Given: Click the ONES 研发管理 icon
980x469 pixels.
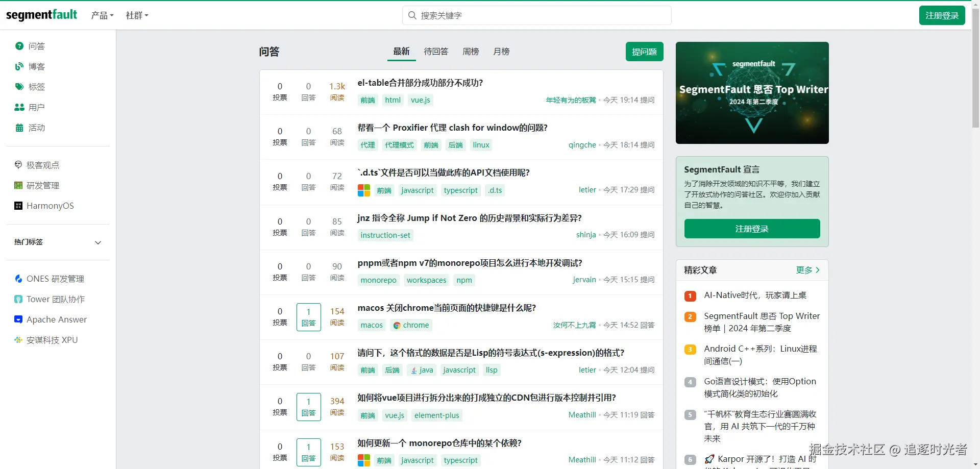Looking at the screenshot, I should [x=18, y=279].
